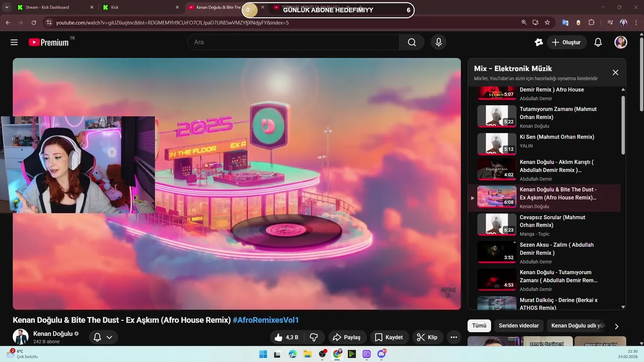Click the YouTube URL address bar
This screenshot has height=362, width=644.
pyautogui.click(x=282, y=23)
